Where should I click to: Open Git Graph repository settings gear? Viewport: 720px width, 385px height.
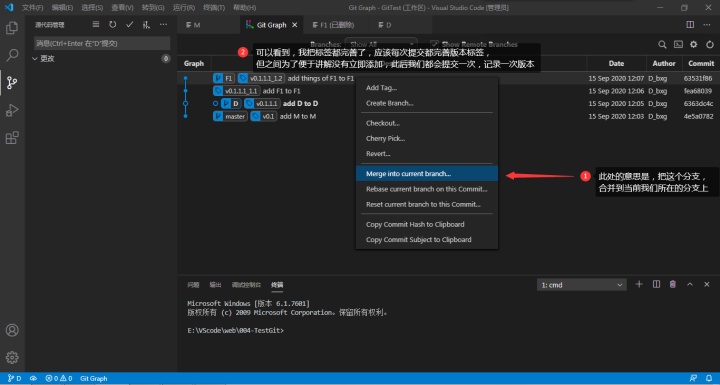point(694,45)
